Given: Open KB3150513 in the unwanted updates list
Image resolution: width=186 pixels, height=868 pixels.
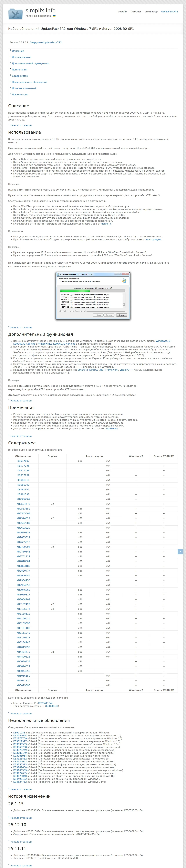Looking at the screenshot, I should [20, 764].
